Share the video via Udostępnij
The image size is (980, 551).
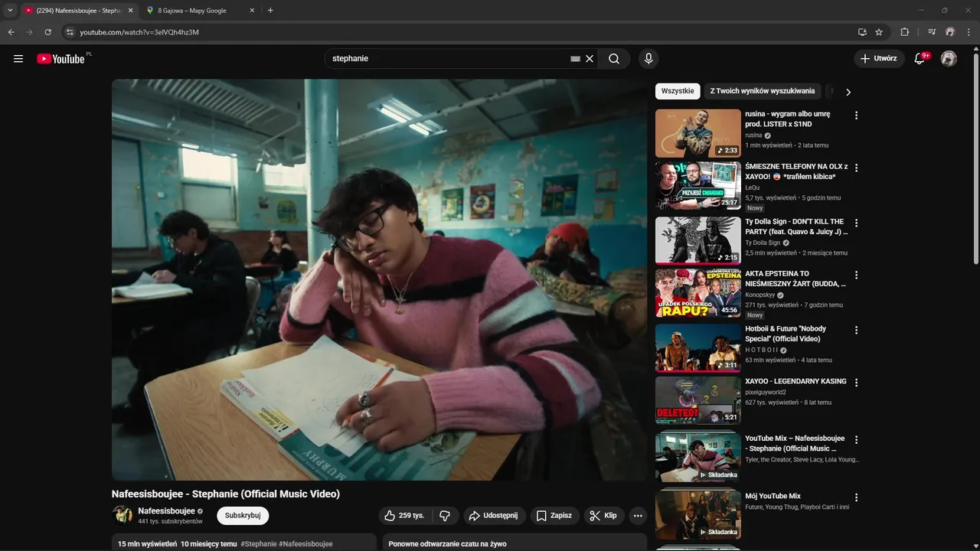click(x=493, y=516)
